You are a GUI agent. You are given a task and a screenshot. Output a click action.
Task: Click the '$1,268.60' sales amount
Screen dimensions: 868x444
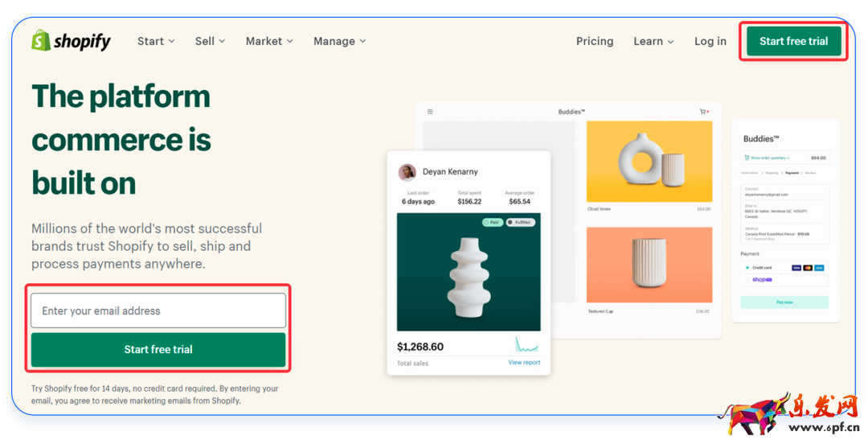(x=420, y=347)
